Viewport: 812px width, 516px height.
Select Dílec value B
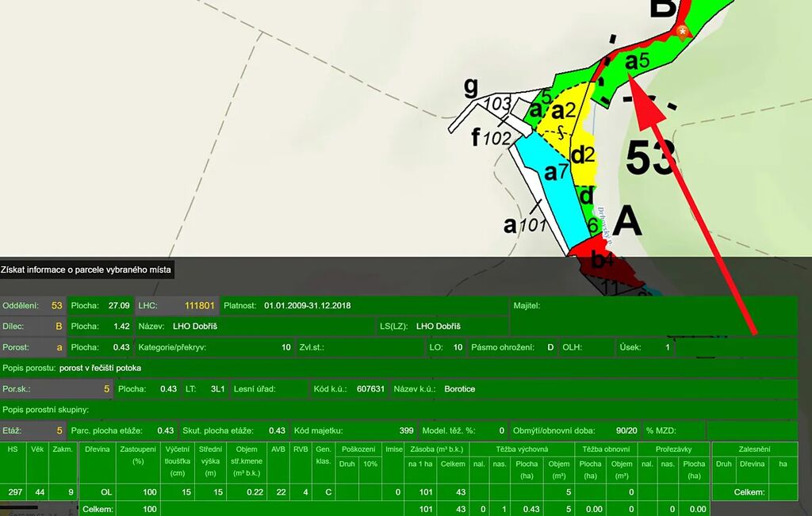coord(58,326)
